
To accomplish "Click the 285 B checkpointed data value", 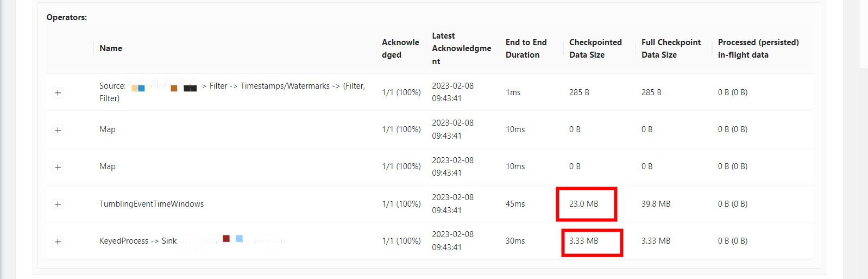I will click(x=579, y=92).
